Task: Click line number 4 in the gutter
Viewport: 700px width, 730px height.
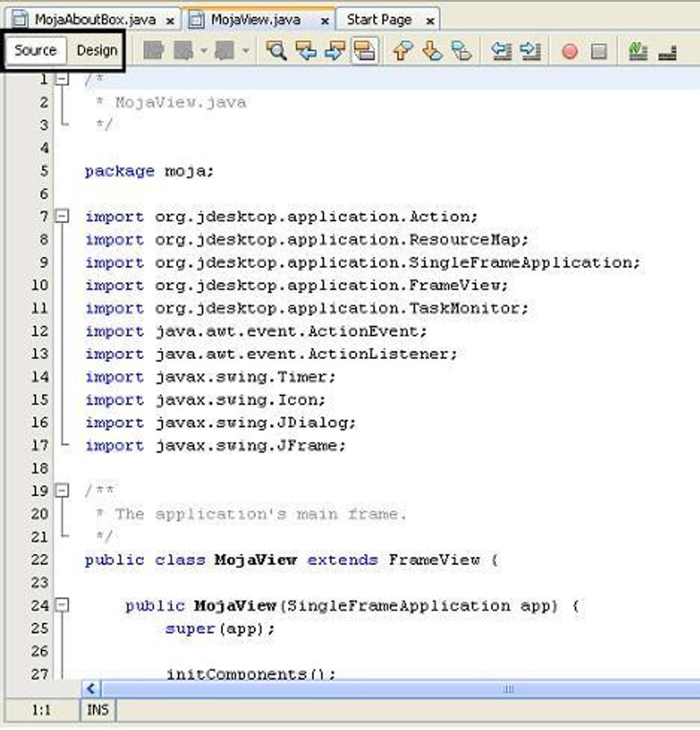Action: click(x=44, y=147)
